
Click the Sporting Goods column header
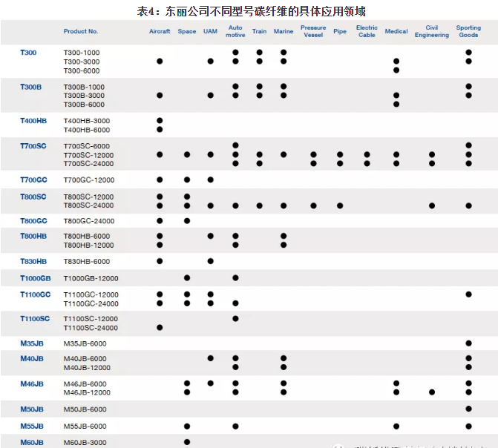(468, 31)
